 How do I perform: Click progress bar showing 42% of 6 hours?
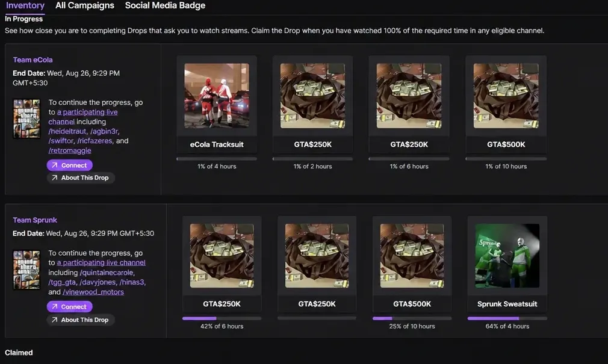coord(222,318)
